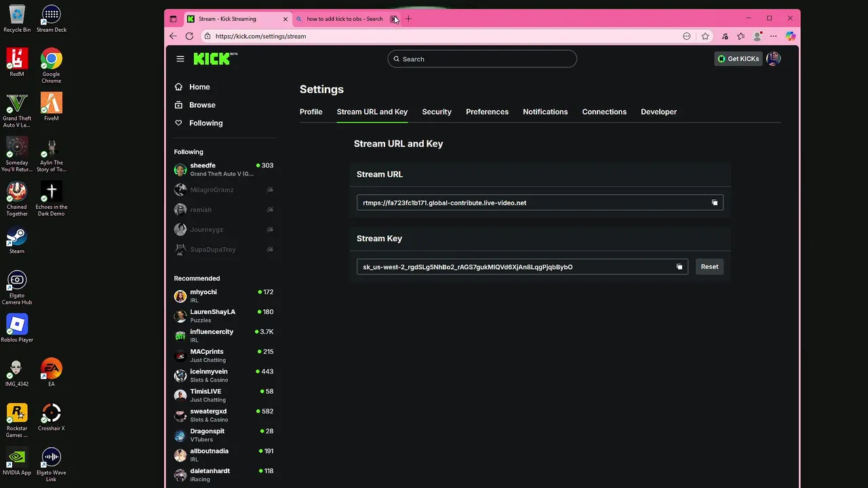Open Elgato Camera Hub shortcut
Viewport: 868px width, 488px height.
17,287
